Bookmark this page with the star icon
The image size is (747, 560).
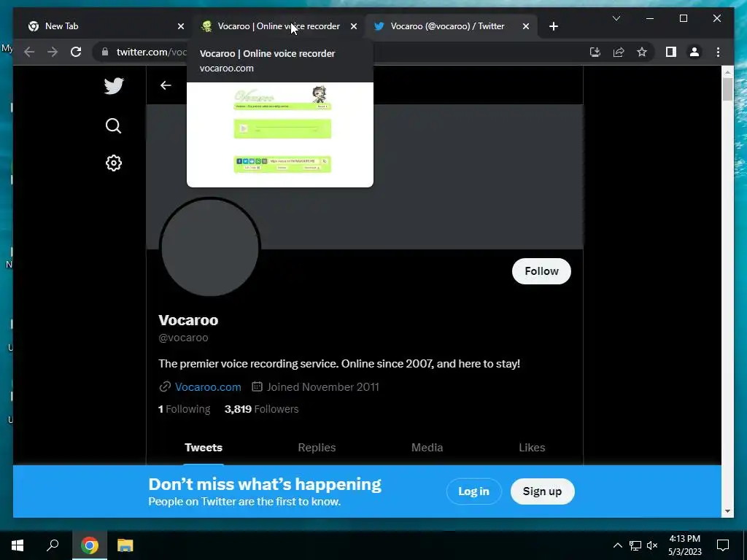[642, 52]
